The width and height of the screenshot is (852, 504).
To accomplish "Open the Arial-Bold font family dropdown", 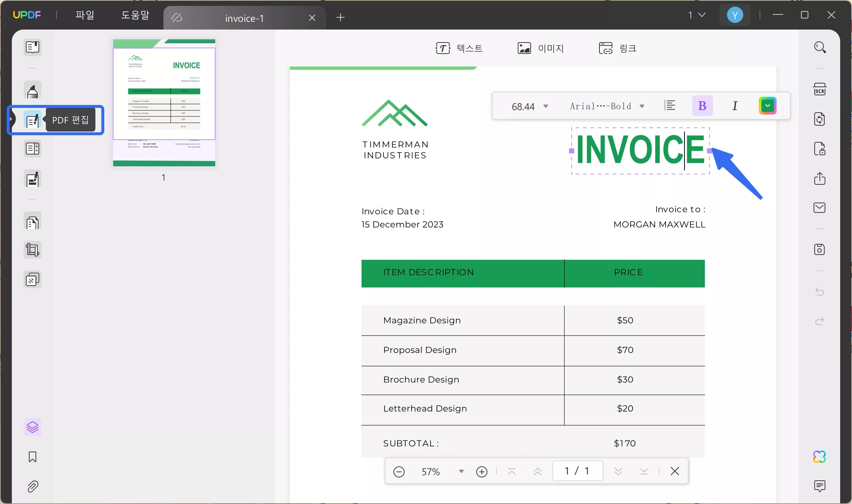I will (x=642, y=106).
